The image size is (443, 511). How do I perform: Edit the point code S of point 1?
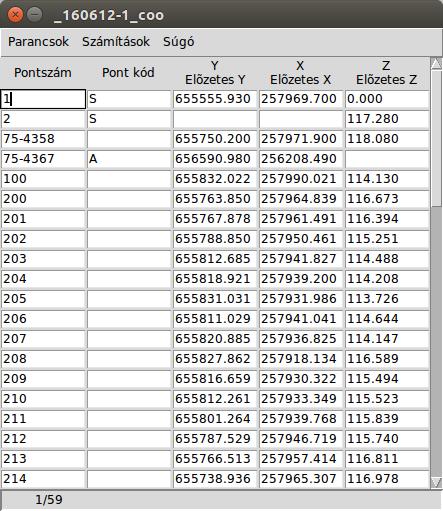[129, 99]
